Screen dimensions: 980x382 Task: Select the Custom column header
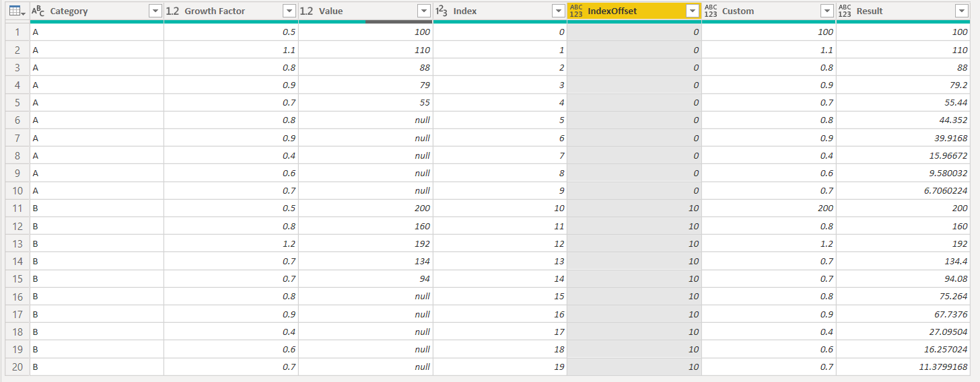pyautogui.click(x=769, y=11)
